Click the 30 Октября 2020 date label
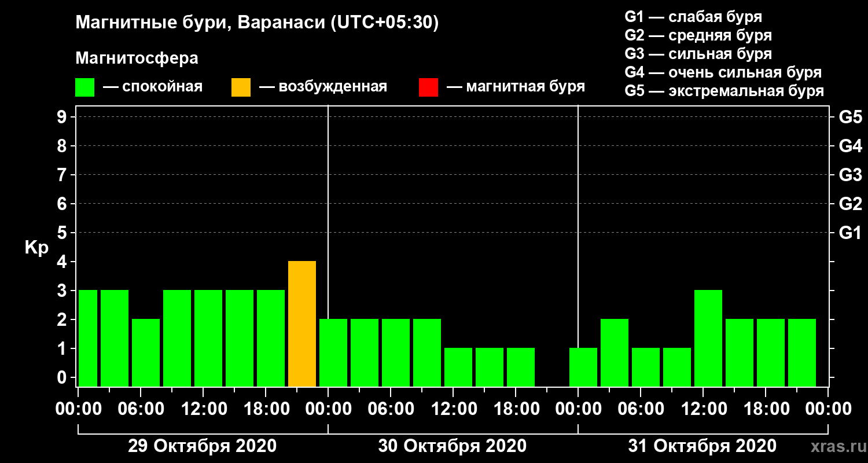 (x=453, y=446)
